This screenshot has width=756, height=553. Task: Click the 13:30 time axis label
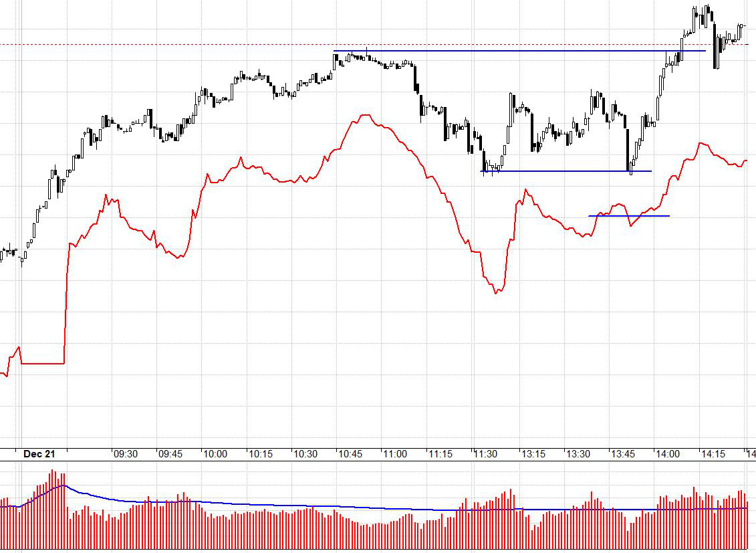578,454
